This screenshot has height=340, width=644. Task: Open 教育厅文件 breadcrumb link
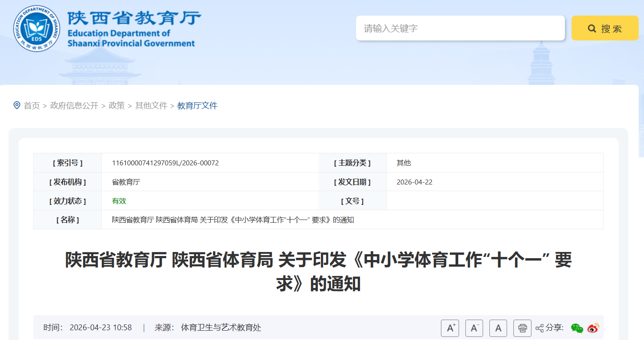[197, 106]
